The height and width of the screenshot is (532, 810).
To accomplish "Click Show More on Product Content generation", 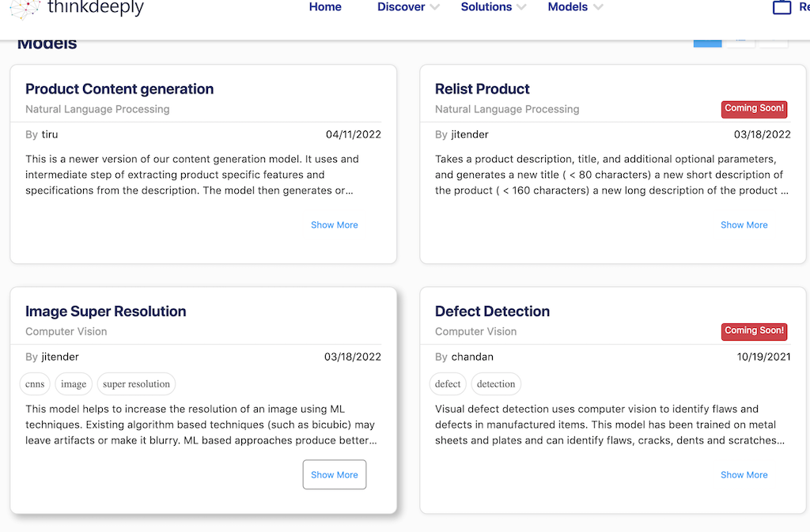I will (x=334, y=224).
